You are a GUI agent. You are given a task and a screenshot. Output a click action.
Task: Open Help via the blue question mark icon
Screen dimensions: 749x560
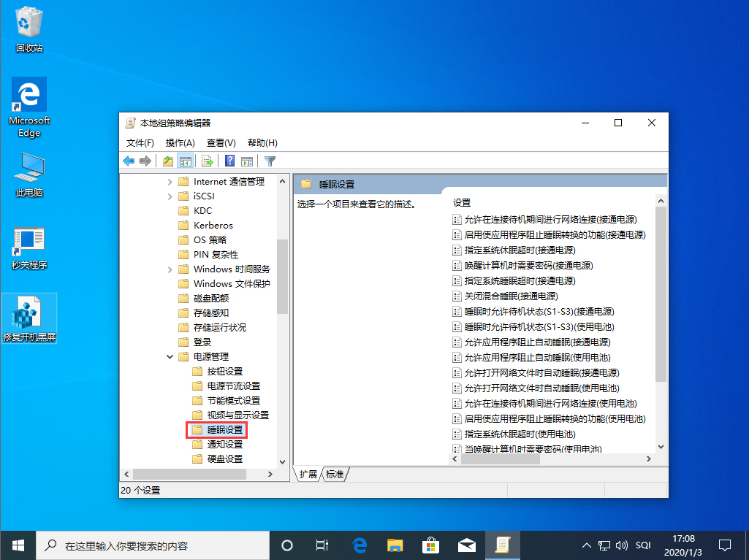click(229, 161)
